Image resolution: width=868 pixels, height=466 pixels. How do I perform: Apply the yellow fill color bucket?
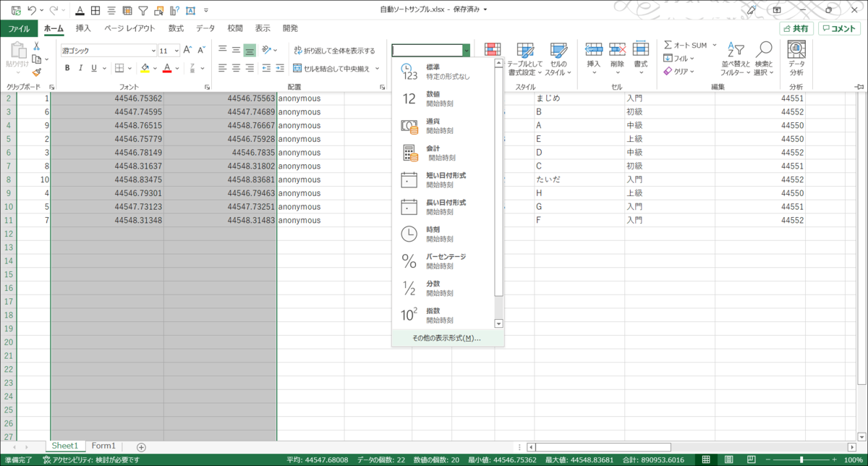point(145,69)
